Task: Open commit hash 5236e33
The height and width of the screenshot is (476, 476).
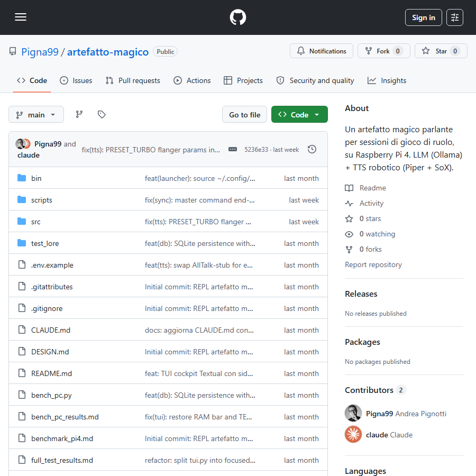Action: [x=256, y=150]
